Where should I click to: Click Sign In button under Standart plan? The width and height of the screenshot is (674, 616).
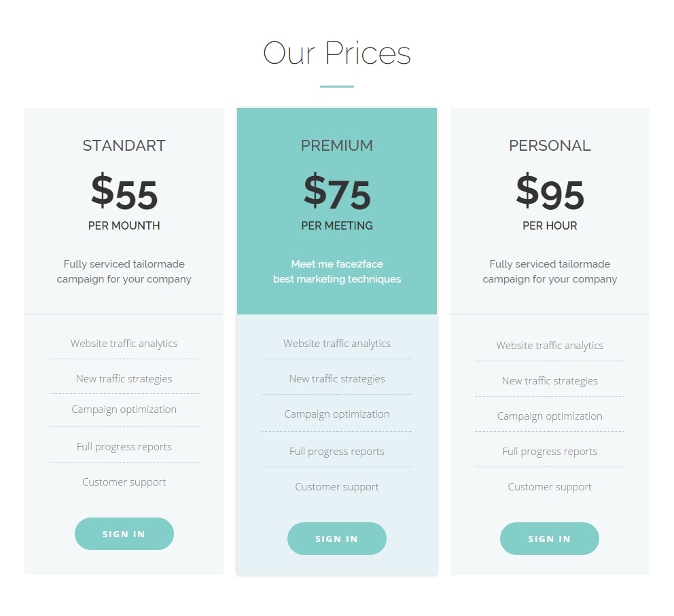tap(124, 534)
